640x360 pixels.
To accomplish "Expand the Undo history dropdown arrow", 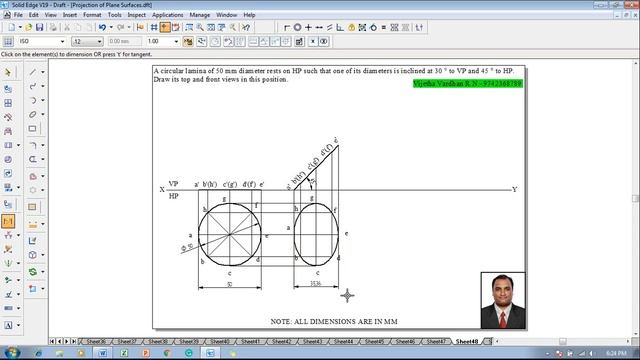I will point(111,27).
